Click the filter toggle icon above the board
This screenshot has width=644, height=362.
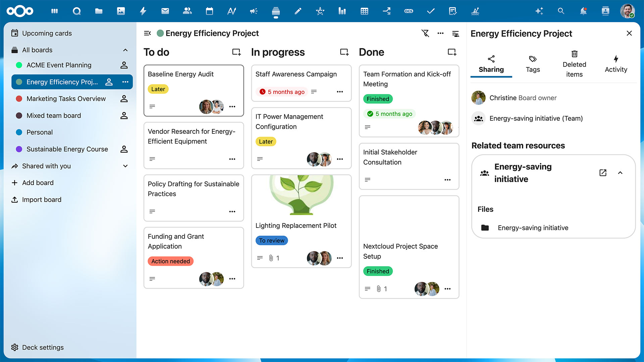pos(425,33)
